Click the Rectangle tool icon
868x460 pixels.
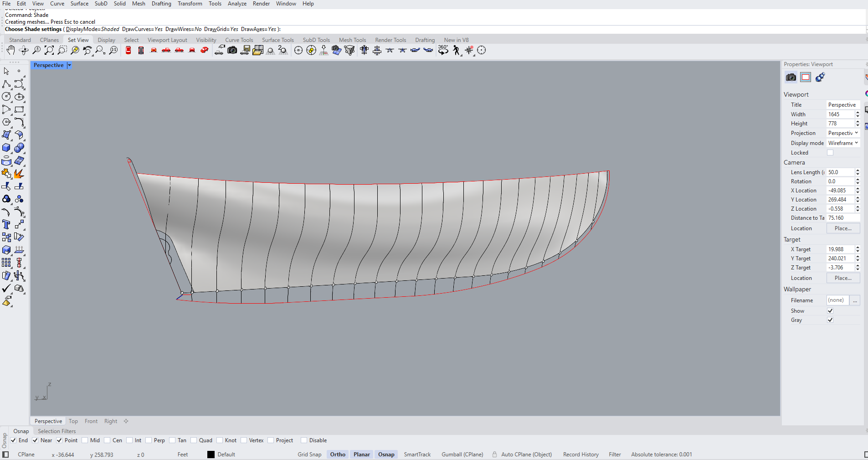coord(19,109)
